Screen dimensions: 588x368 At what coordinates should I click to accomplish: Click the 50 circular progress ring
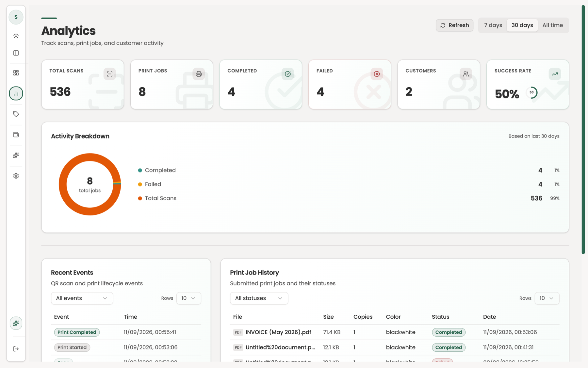coord(531,92)
